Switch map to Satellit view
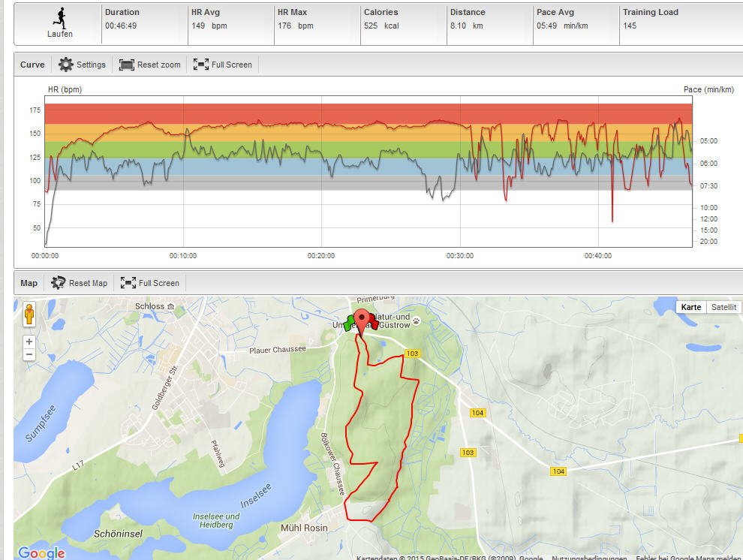The width and height of the screenshot is (743, 560). coord(723,307)
